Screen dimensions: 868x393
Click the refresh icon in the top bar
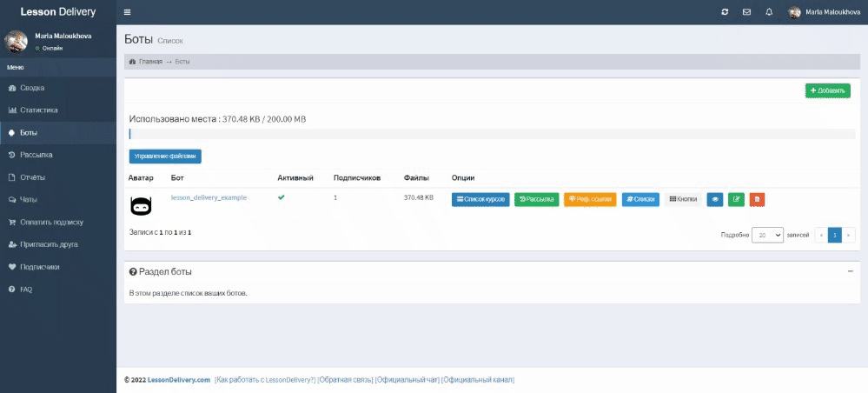(725, 12)
